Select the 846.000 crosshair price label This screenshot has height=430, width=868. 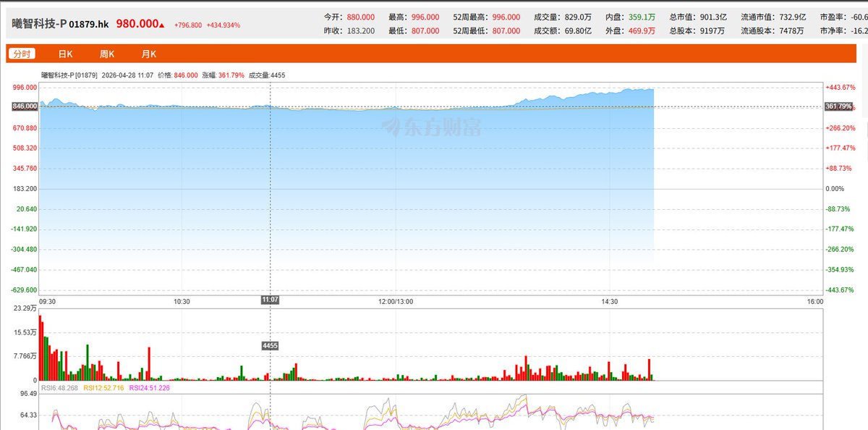tap(25, 106)
